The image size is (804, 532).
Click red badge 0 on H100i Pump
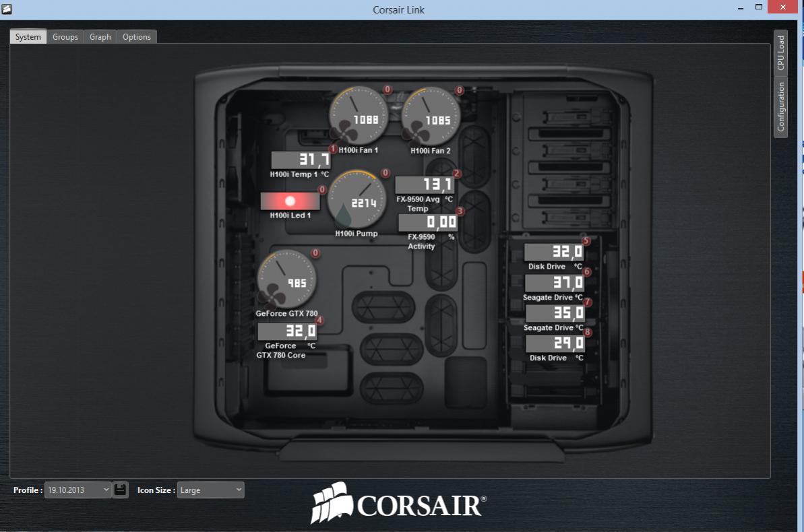tap(385, 172)
